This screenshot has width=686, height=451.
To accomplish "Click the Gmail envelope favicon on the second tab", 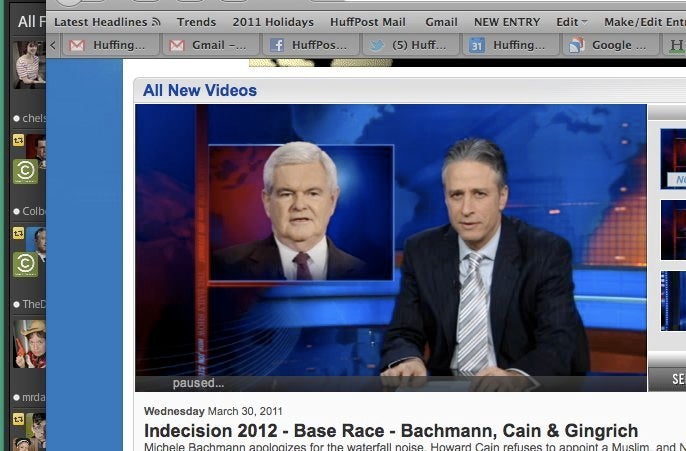I will [x=177, y=45].
